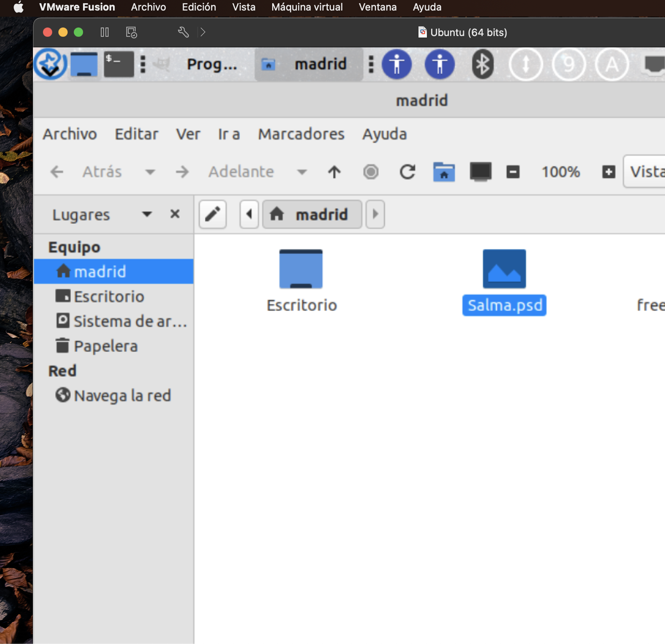Screen dimensions: 665x644
Task: Open the VMware Fusion application menu
Action: (77, 7)
